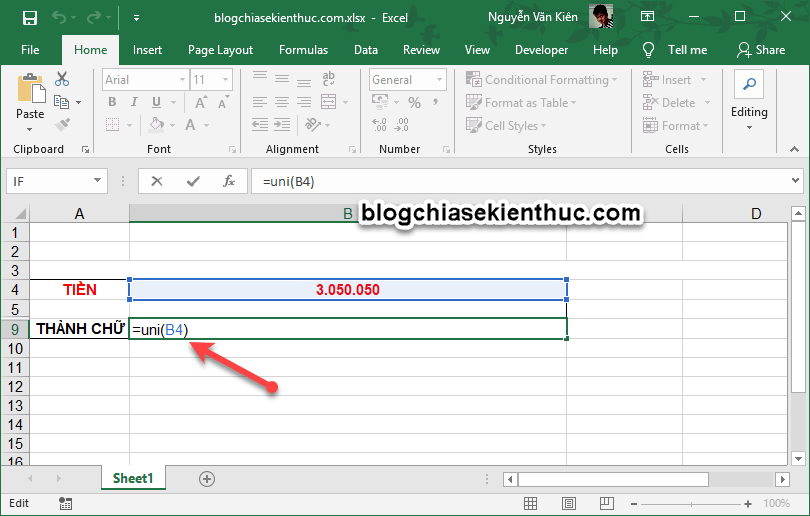Switch to Page Break Preview view
The width and height of the screenshot is (810, 516).
pos(606,504)
